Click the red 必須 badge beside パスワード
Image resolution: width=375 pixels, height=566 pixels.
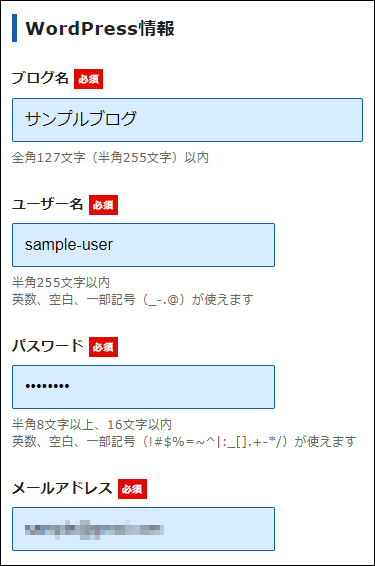tap(104, 347)
